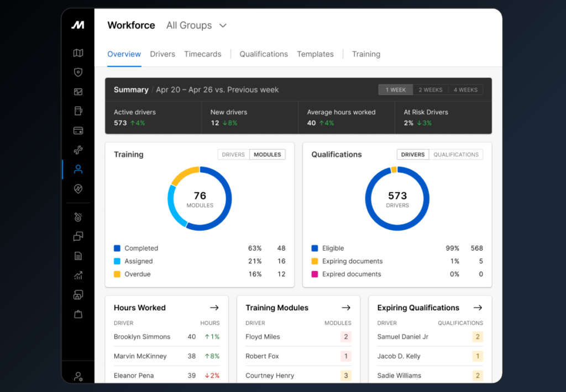566x392 pixels.
Task: Open driver Brooklyn Simmons
Action: click(142, 337)
